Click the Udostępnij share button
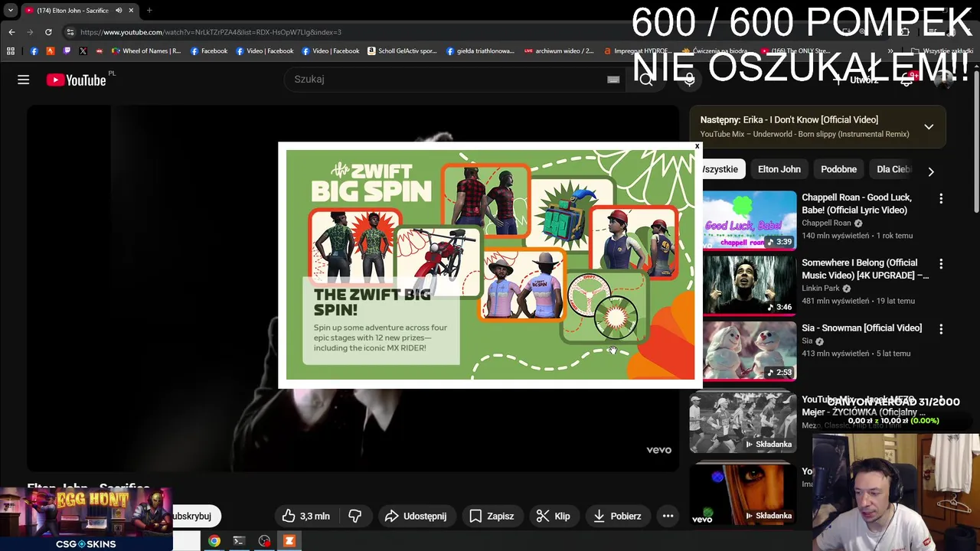Image resolution: width=980 pixels, height=551 pixels. pyautogui.click(x=415, y=516)
